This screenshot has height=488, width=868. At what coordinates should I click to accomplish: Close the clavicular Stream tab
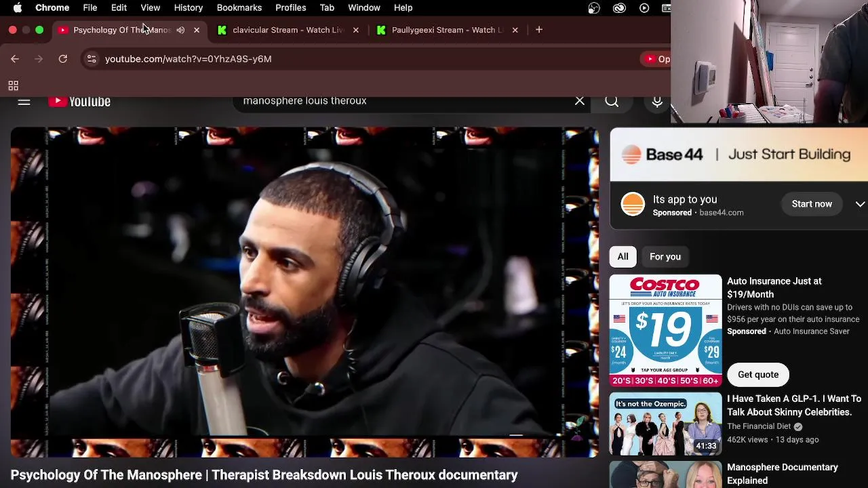point(356,30)
